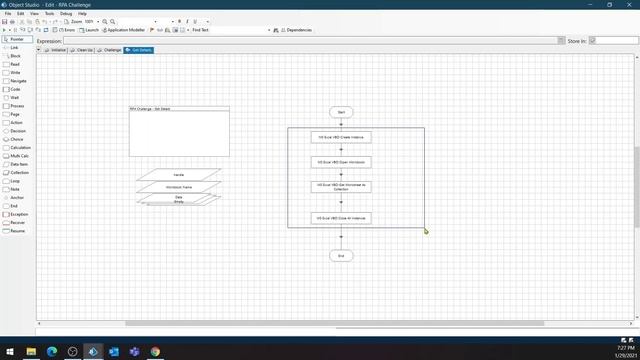Expand the Find Text dropdown arrow
This screenshot has width=640, height=360.
(x=269, y=30)
